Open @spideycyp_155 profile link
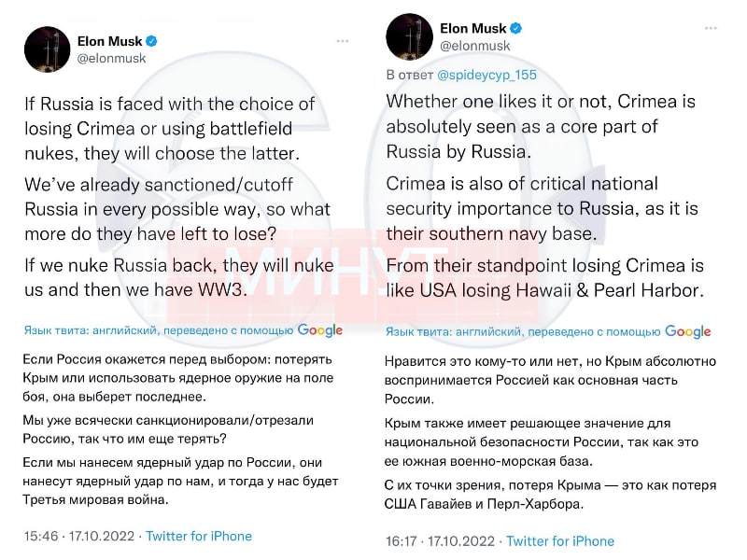747x560 pixels. coord(486,76)
